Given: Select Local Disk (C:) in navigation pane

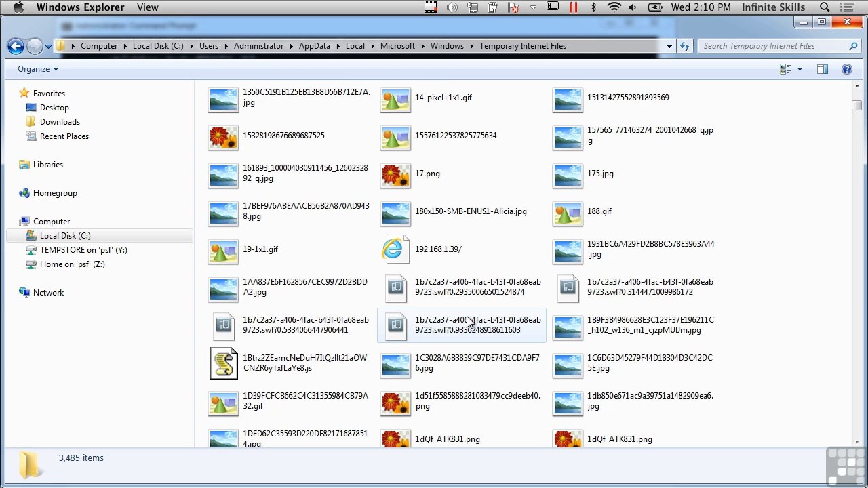Looking at the screenshot, I should 65,236.
